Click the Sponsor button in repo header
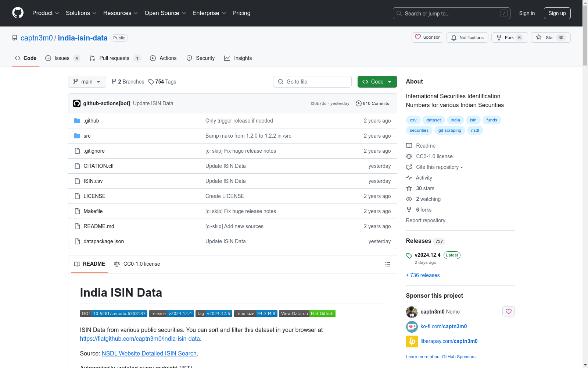 point(427,38)
